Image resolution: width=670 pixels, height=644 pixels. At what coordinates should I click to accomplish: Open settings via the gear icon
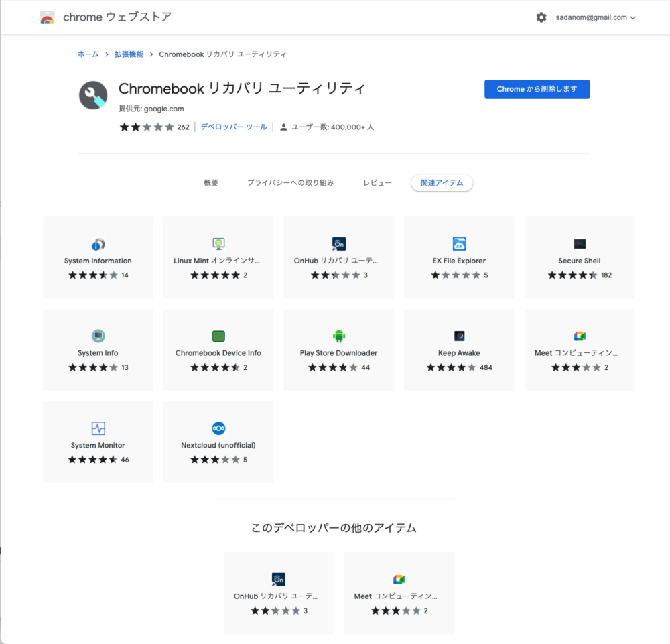pos(541,17)
